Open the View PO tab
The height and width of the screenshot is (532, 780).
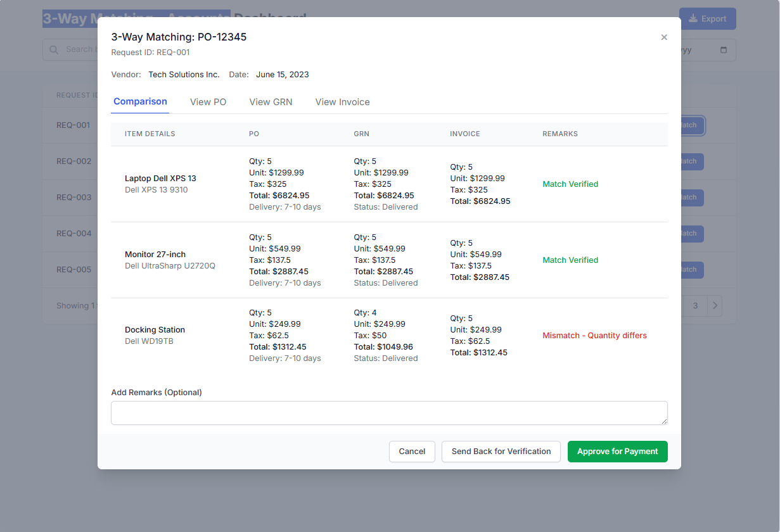point(208,102)
